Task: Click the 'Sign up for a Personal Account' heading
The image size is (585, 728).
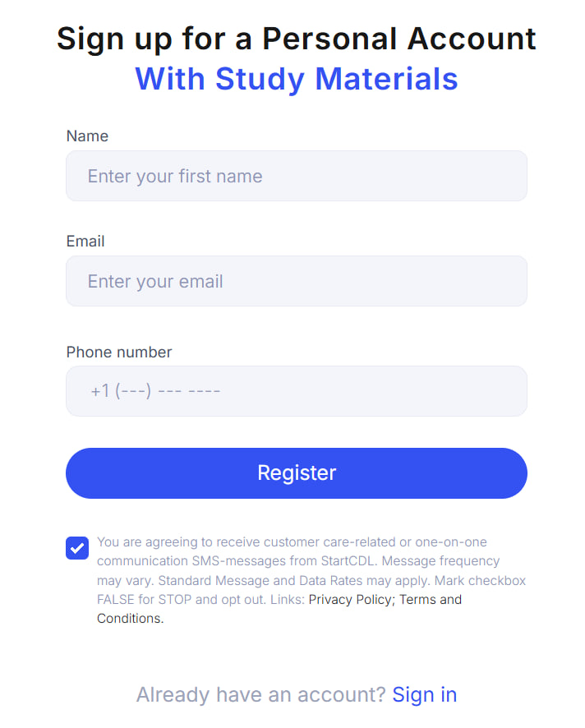Action: click(x=296, y=39)
